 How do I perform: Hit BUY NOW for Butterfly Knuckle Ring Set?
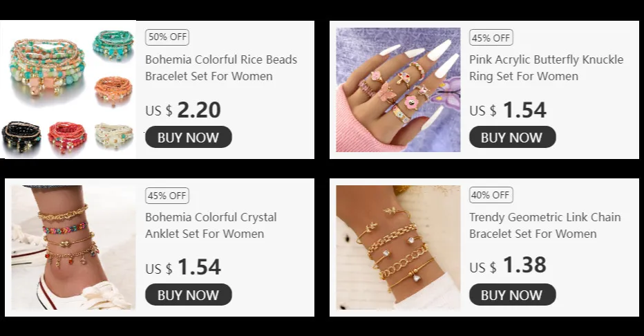coord(512,137)
